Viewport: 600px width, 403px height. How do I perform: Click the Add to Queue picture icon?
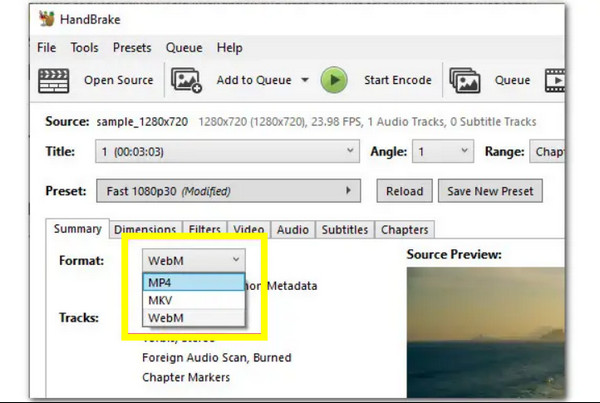[186, 80]
